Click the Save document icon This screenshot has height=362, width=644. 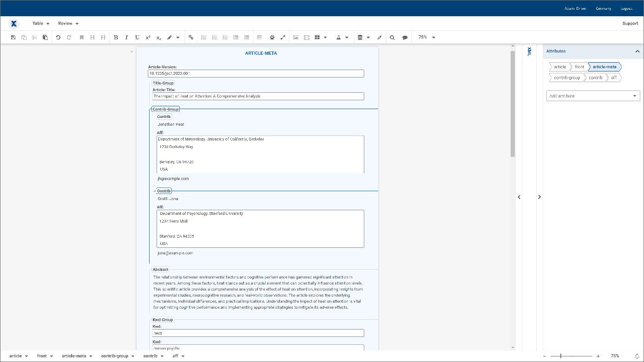[x=13, y=37]
